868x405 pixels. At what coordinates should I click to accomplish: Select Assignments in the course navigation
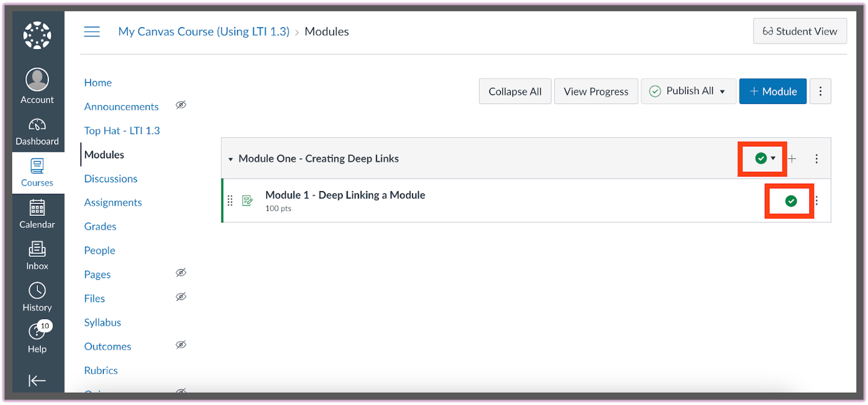(x=113, y=202)
